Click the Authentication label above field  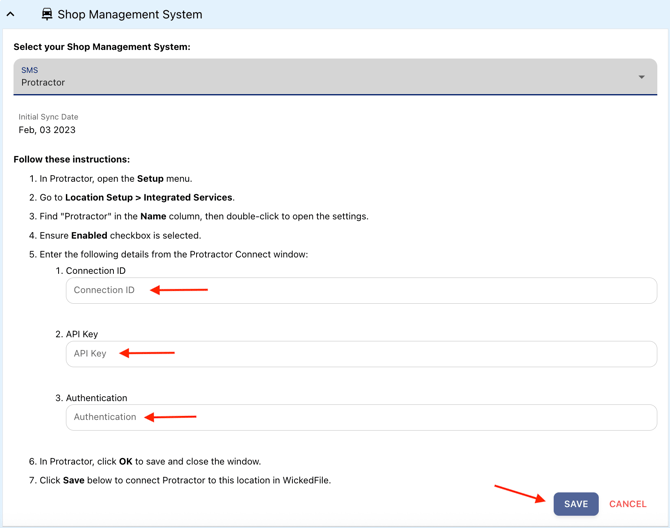click(x=96, y=398)
